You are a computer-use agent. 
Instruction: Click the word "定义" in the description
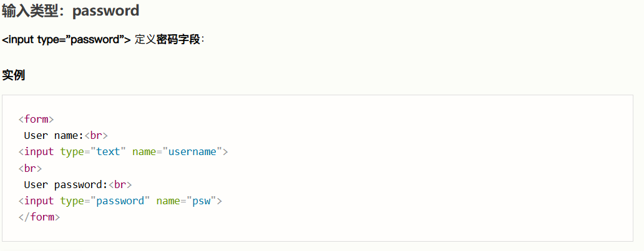pos(145,40)
